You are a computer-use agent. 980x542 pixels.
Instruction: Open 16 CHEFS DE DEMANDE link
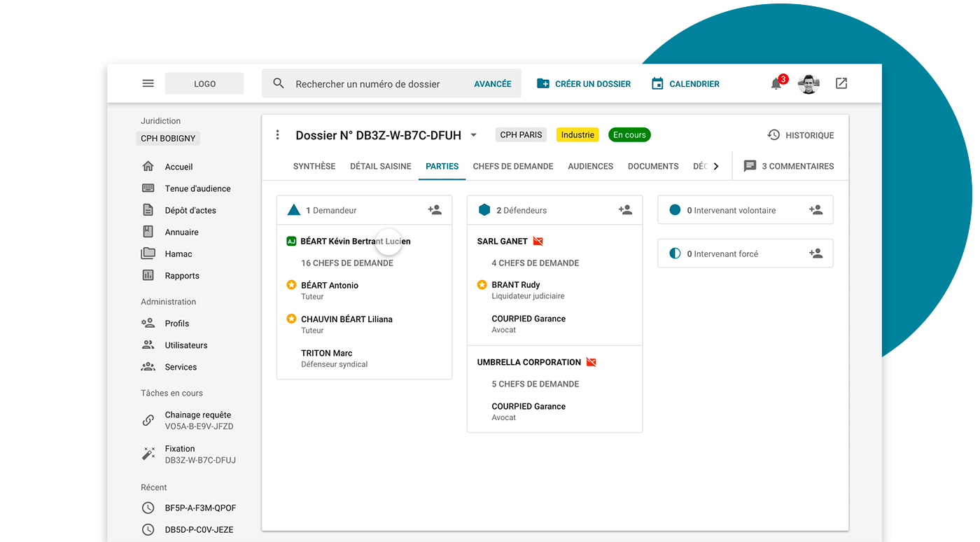(347, 263)
